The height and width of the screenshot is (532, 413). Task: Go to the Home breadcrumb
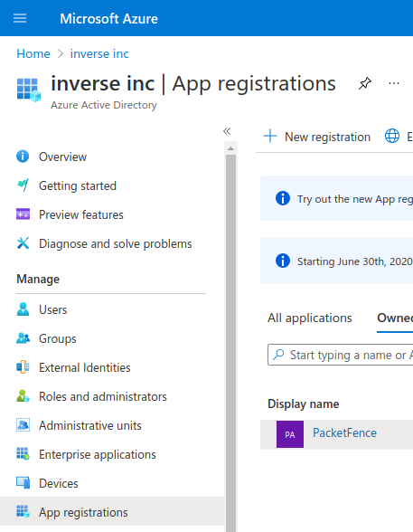(33, 53)
